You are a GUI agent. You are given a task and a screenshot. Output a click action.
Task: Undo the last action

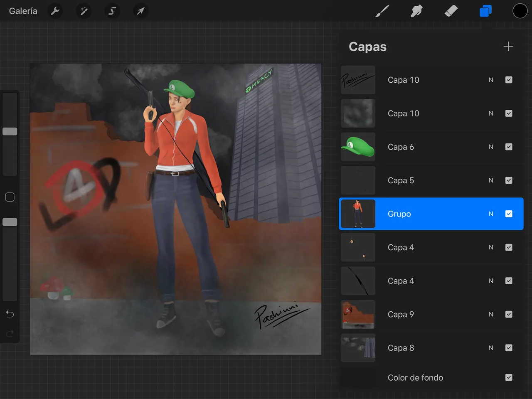tap(10, 314)
